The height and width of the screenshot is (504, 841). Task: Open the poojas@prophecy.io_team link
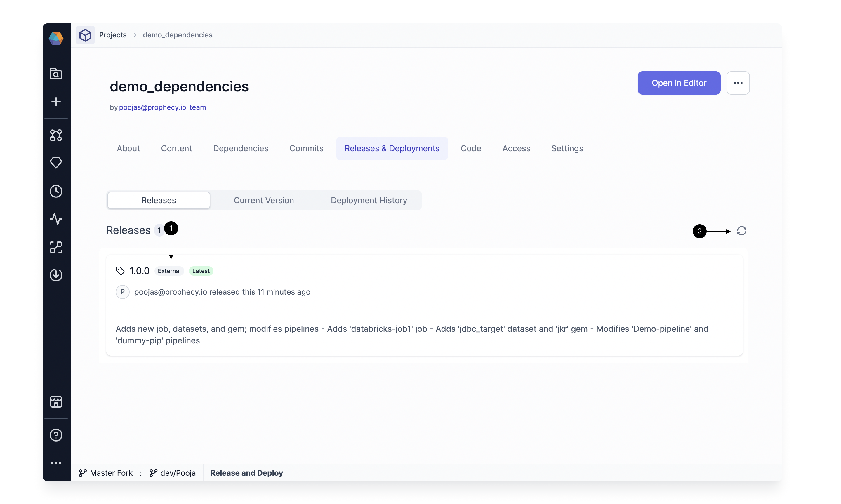(x=163, y=107)
